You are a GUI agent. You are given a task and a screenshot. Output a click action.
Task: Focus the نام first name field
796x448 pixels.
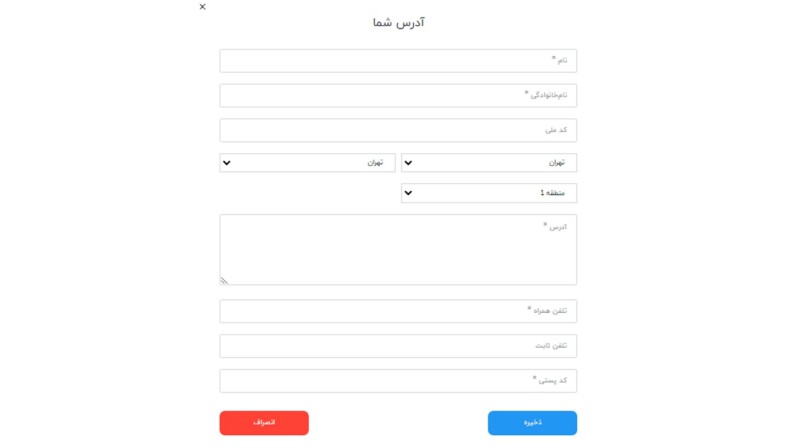pyautogui.click(x=398, y=61)
